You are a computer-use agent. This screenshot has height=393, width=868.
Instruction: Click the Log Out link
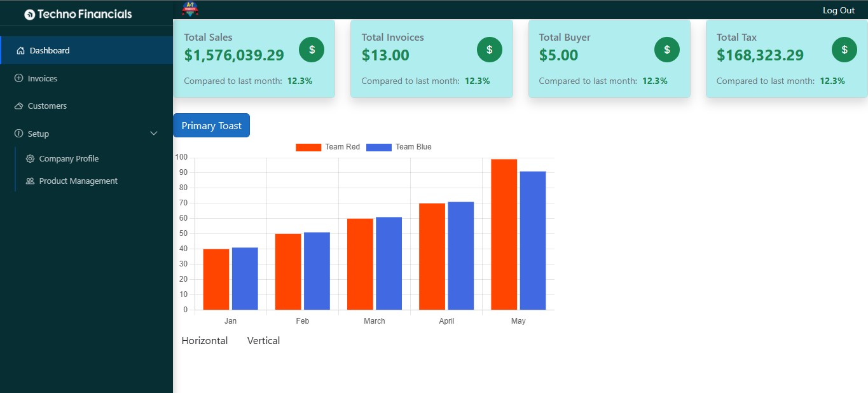click(839, 10)
